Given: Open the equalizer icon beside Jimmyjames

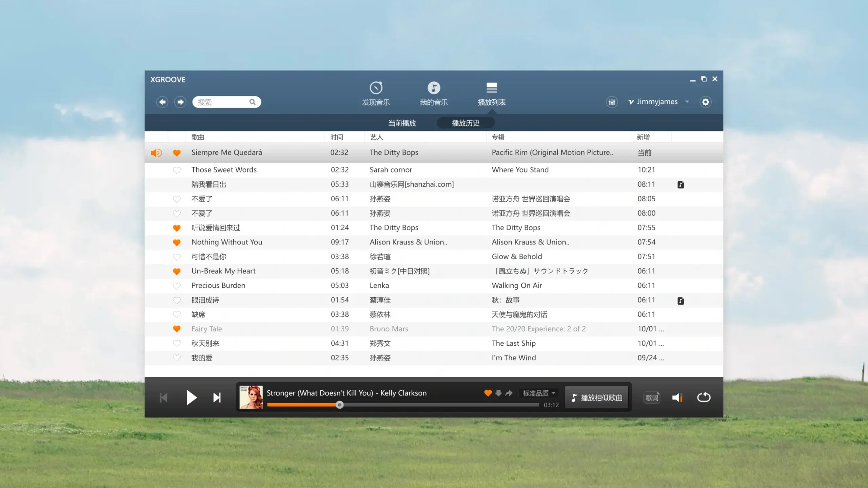Looking at the screenshot, I should [612, 102].
